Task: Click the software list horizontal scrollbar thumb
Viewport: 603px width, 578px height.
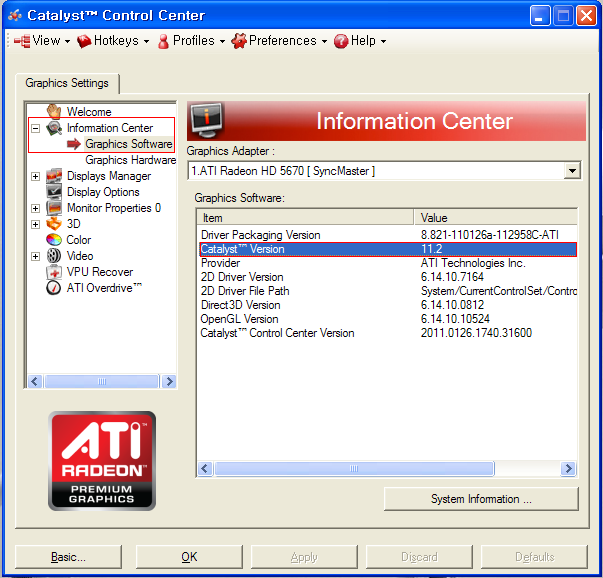Action: [354, 468]
